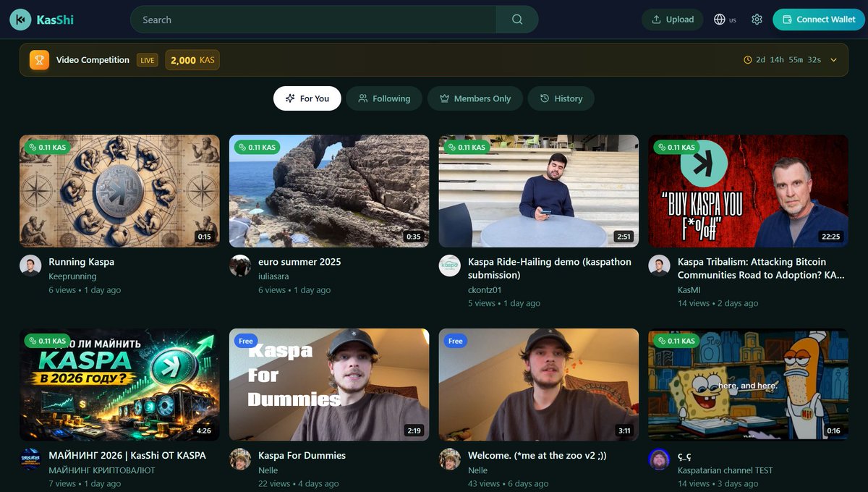Image resolution: width=868 pixels, height=492 pixels.
Task: Open the History tab
Action: (x=561, y=98)
